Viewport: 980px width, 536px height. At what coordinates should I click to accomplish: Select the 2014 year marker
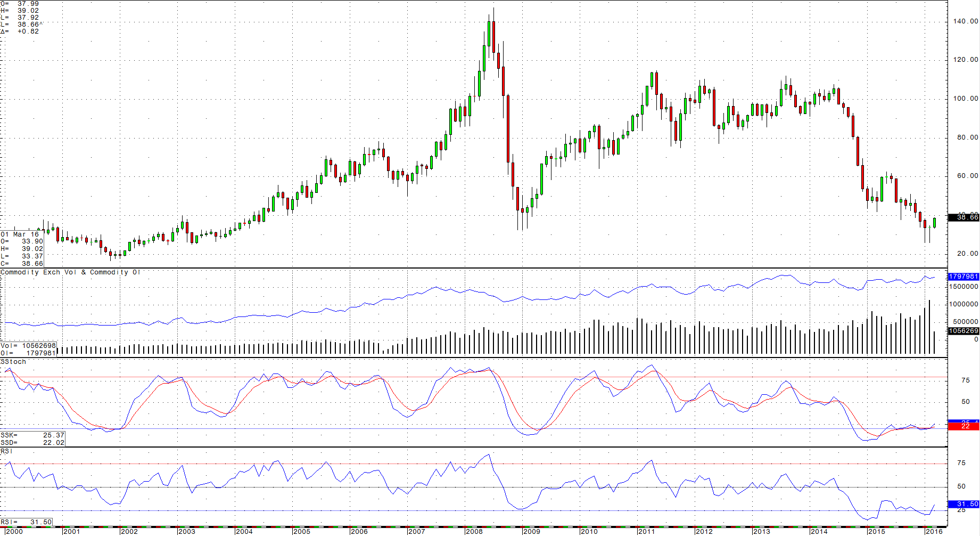pos(819,531)
